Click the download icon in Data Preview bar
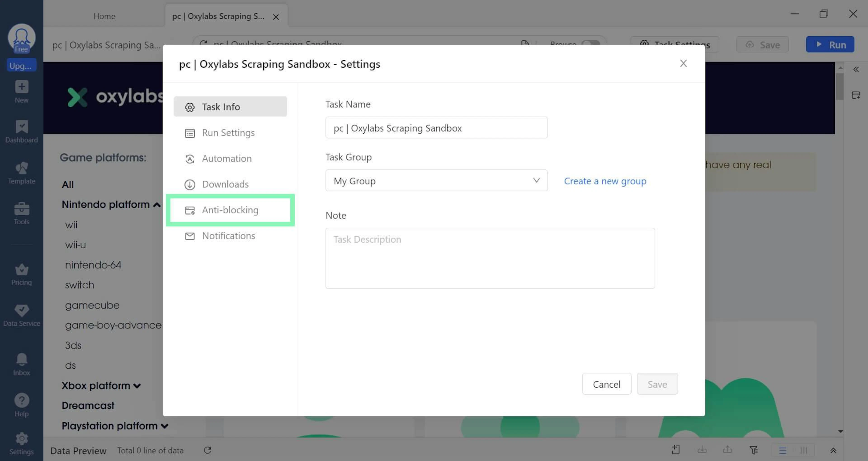868x461 pixels. [702, 449]
